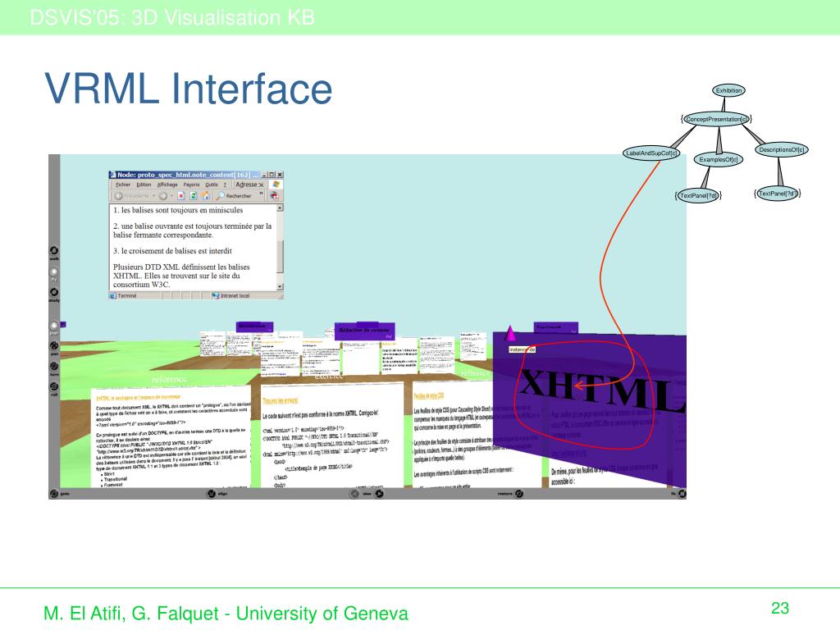840x630 pixels.
Task: Click the rightmost browser toolbar icon
Action: (274, 196)
